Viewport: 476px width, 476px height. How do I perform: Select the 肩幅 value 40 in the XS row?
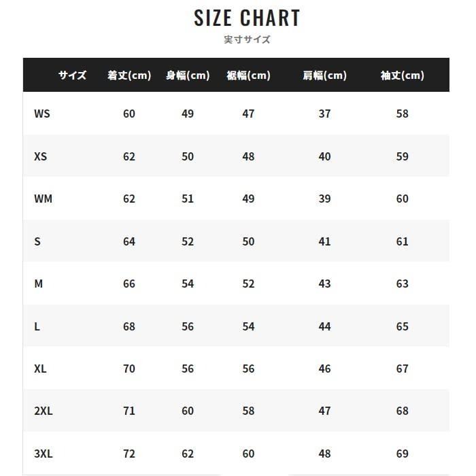point(324,156)
